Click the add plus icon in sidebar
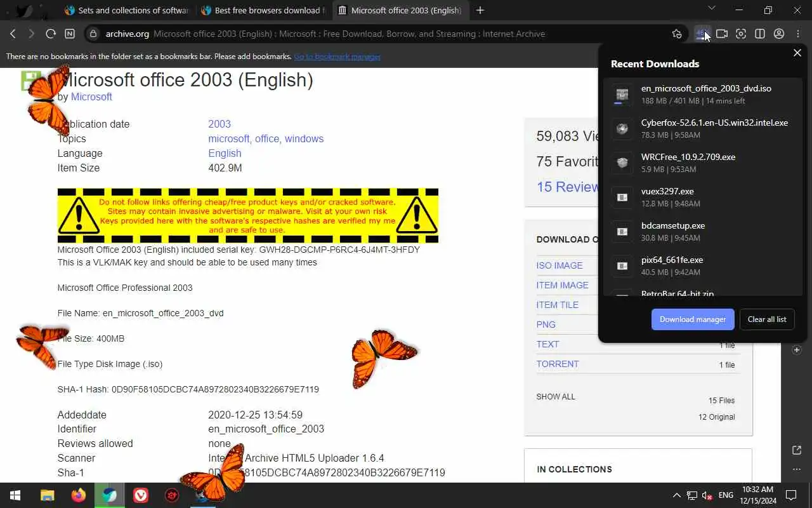The image size is (812, 508). (x=797, y=350)
